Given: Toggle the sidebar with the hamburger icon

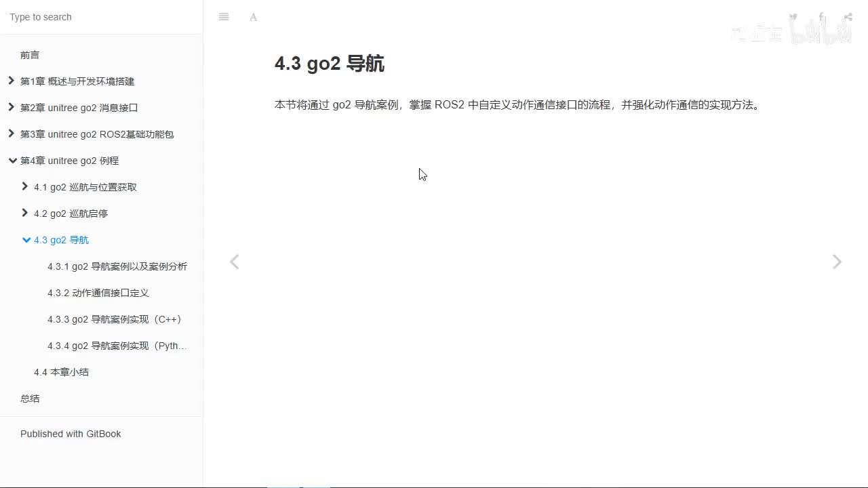Looking at the screenshot, I should pyautogui.click(x=224, y=17).
